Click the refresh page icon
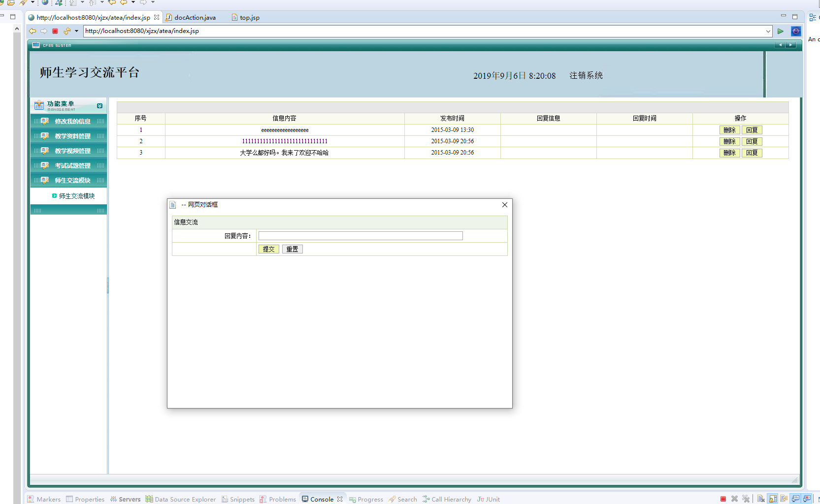 (67, 31)
